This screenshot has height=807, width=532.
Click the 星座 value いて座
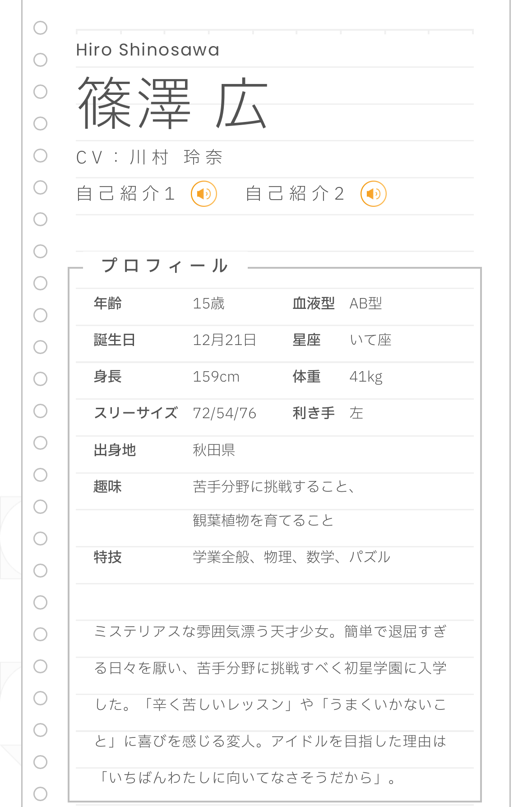[x=370, y=340]
